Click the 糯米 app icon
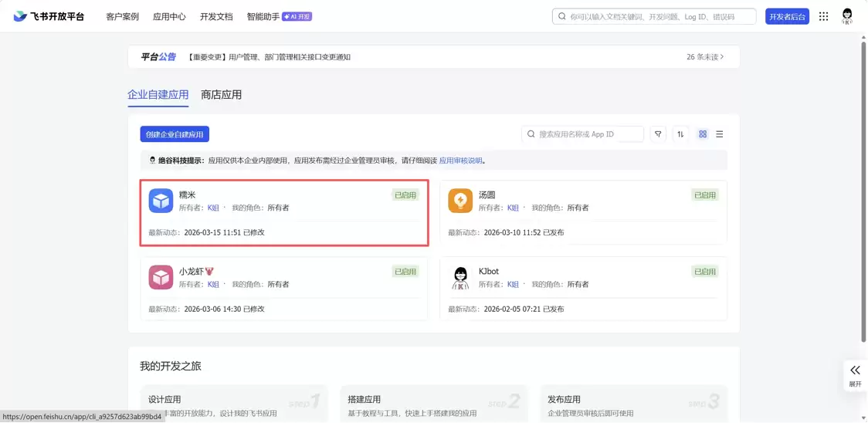The height and width of the screenshot is (423, 868). 161,201
